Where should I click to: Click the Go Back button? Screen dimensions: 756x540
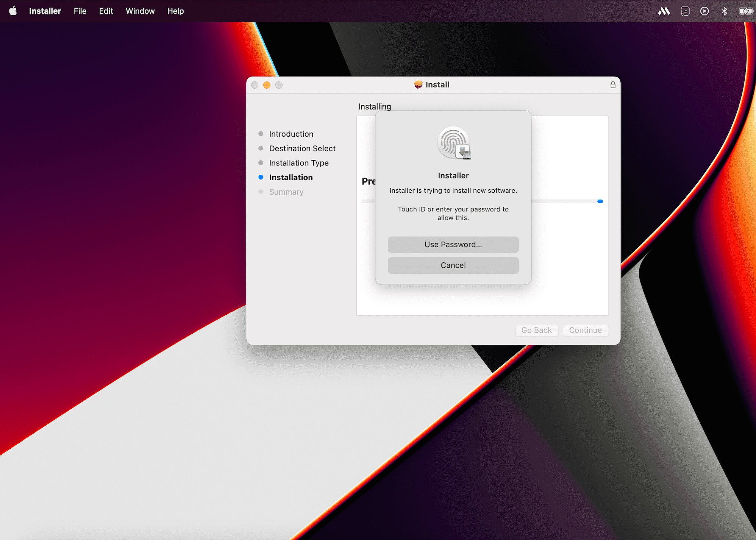537,330
